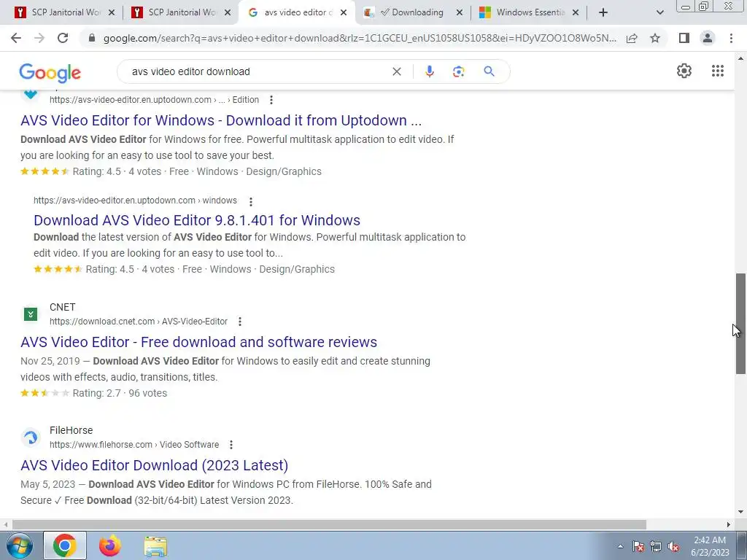Click the download.cnet.com URL text
Screen dimensions: 747x560
click(x=139, y=322)
